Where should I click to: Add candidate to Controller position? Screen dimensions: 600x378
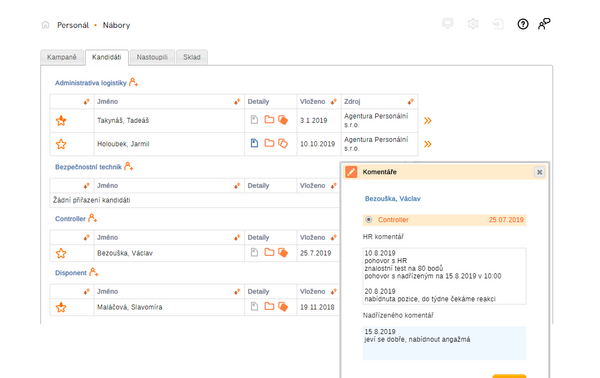coord(93,218)
